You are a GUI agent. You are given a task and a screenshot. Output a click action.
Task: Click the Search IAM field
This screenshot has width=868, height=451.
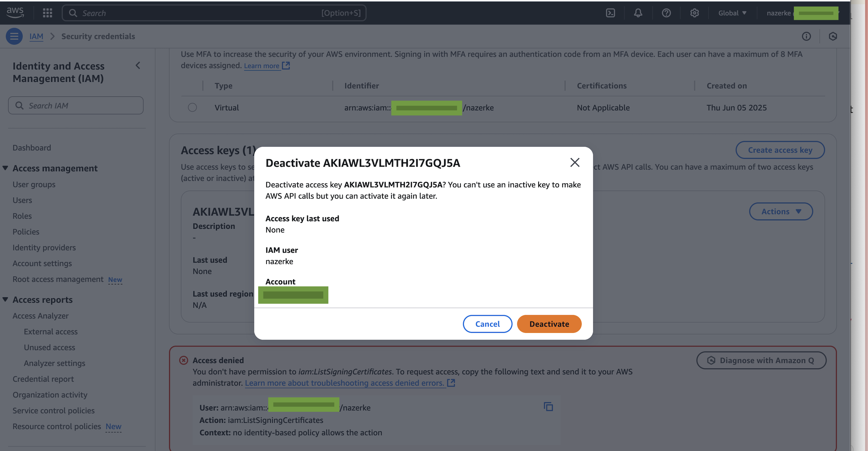click(76, 106)
